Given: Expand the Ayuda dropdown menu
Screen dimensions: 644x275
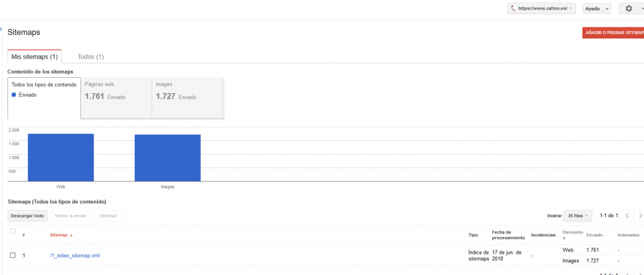Looking at the screenshot, I should click(x=597, y=9).
